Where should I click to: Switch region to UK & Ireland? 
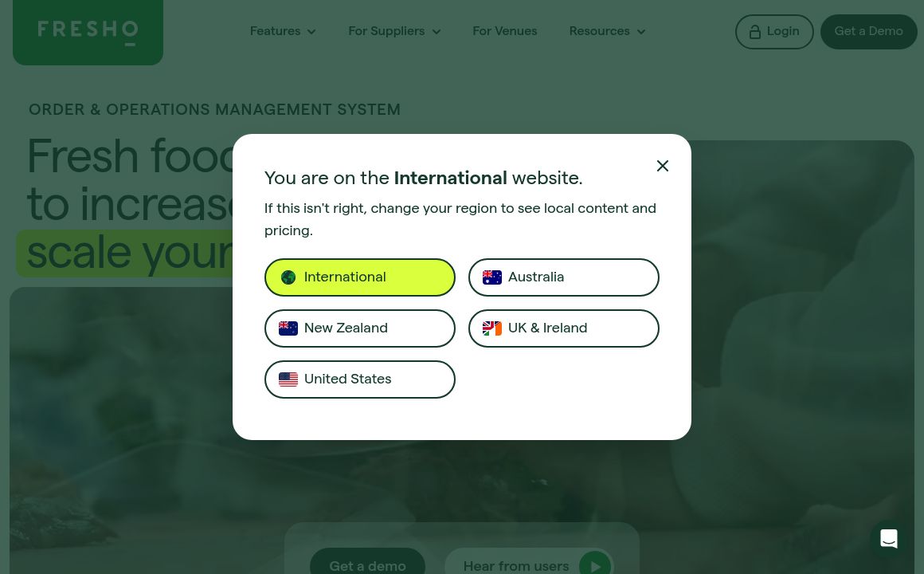(564, 328)
